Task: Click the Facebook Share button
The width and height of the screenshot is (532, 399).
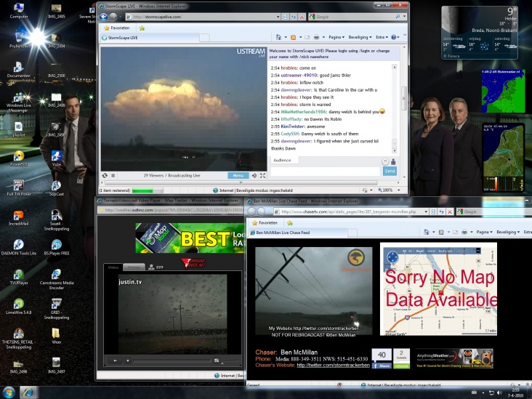Action: tap(382, 366)
